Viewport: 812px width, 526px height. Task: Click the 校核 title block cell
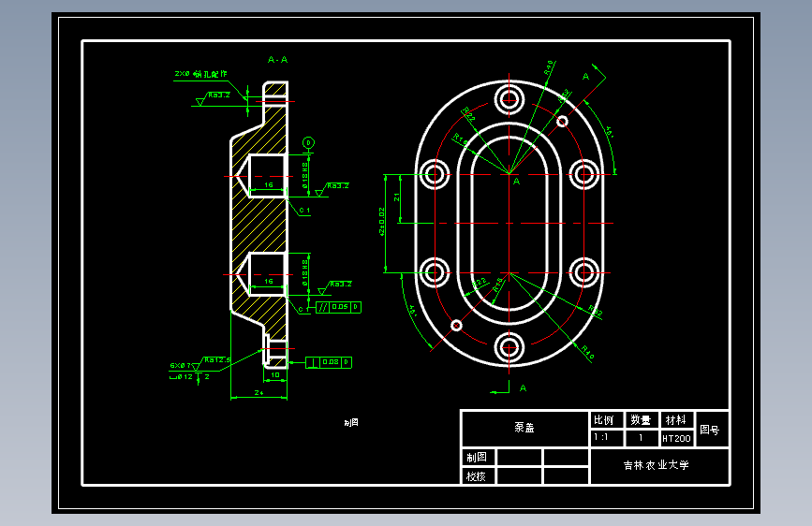point(478,476)
